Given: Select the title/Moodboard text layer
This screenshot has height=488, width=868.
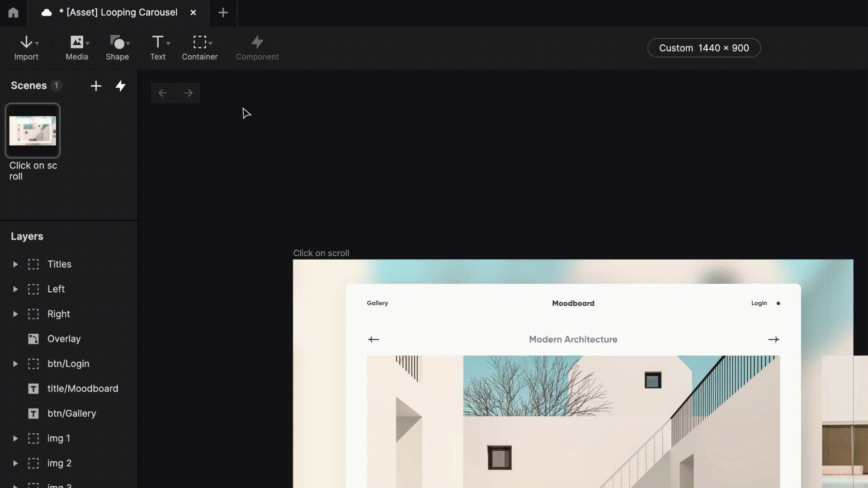Looking at the screenshot, I should (x=82, y=389).
